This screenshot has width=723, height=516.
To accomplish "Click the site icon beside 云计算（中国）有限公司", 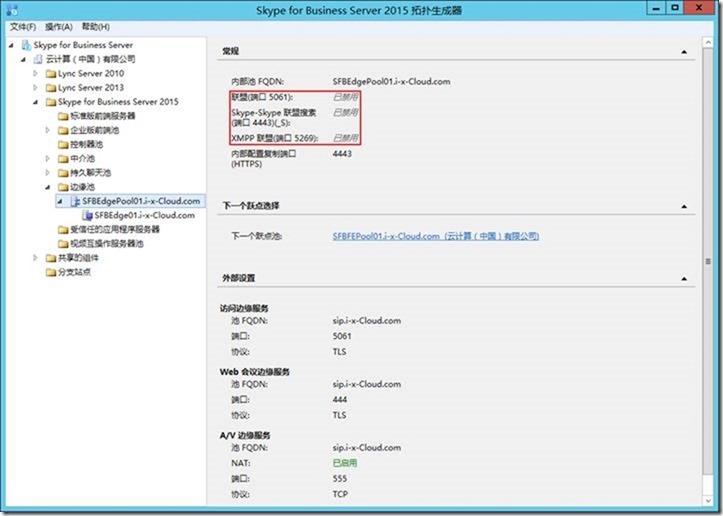I will click(x=38, y=59).
